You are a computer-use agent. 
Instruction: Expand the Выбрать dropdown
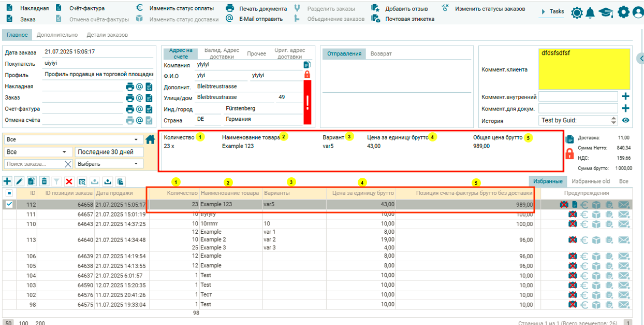point(109,164)
